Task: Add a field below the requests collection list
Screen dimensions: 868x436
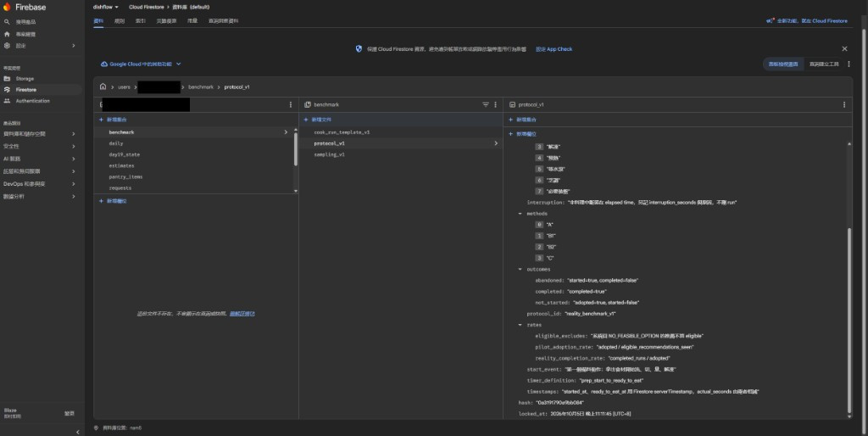Action: click(113, 201)
